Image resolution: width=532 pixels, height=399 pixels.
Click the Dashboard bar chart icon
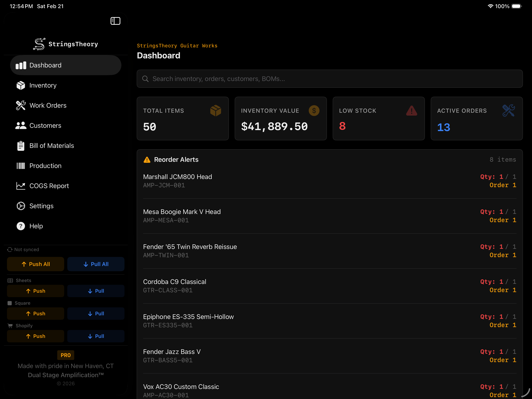coord(21,65)
